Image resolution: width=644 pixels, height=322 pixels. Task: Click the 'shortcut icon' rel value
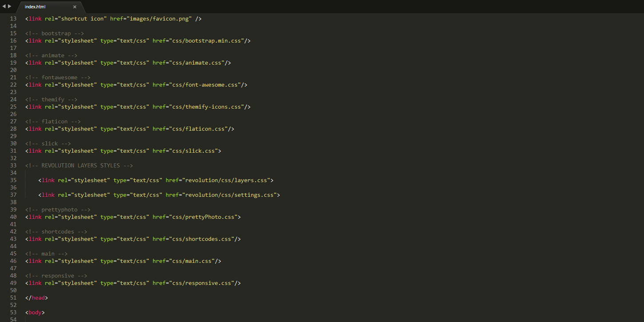click(84, 19)
